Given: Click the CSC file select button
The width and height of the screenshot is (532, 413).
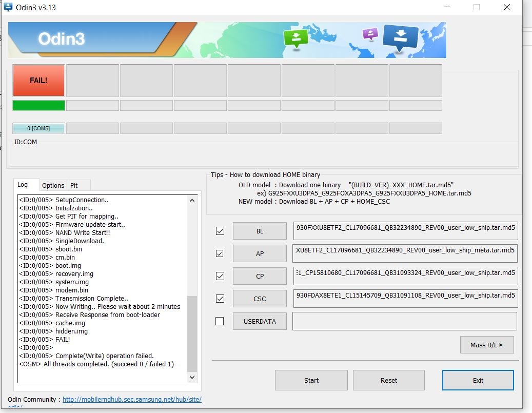Looking at the screenshot, I should [260, 299].
